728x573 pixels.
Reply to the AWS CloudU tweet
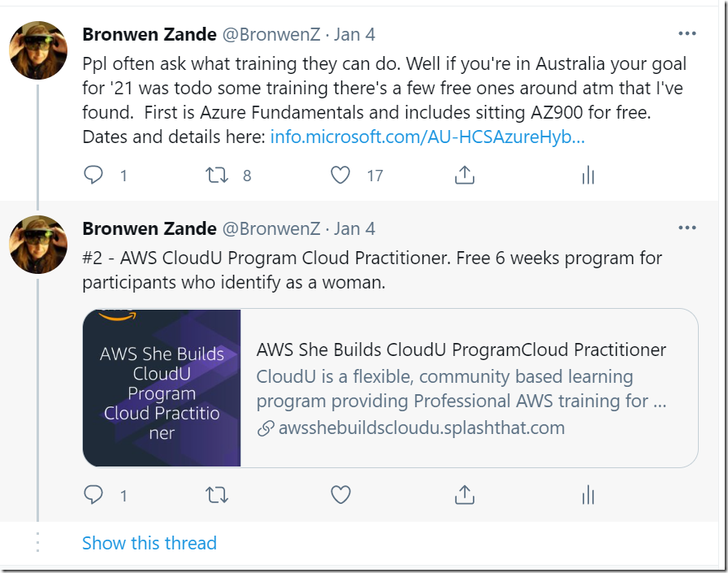(93, 495)
